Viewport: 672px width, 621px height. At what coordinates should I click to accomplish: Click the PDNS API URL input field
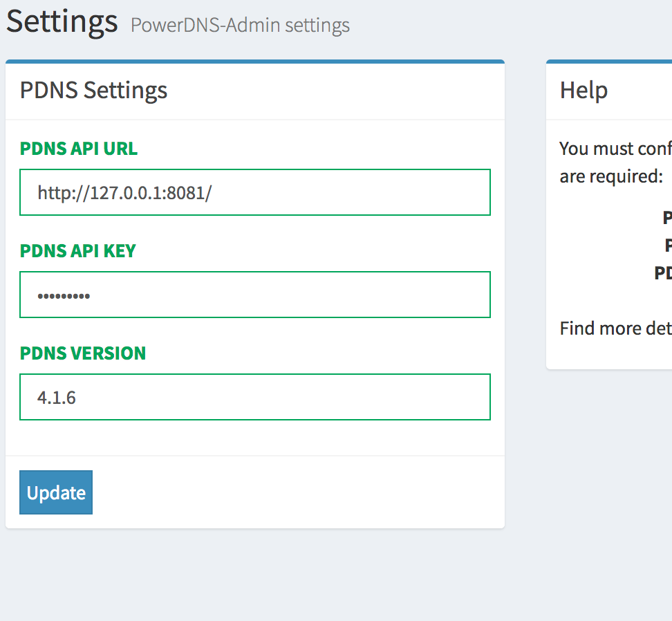point(255,192)
